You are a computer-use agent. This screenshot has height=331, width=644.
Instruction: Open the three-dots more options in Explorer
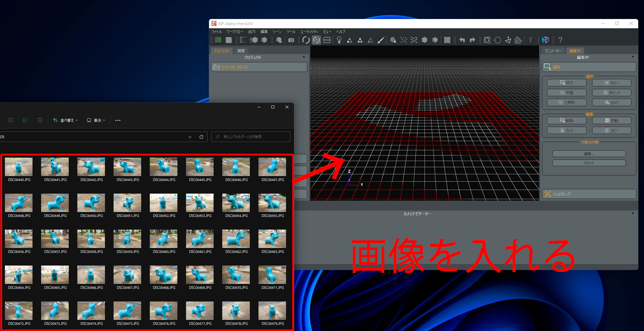coord(118,120)
